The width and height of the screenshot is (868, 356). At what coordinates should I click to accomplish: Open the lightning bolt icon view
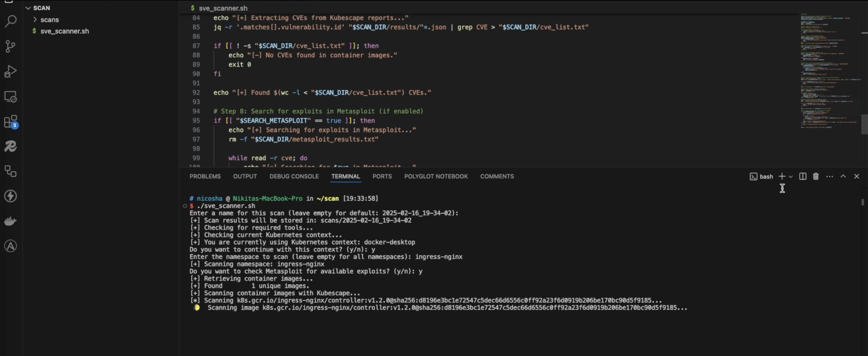[x=11, y=196]
